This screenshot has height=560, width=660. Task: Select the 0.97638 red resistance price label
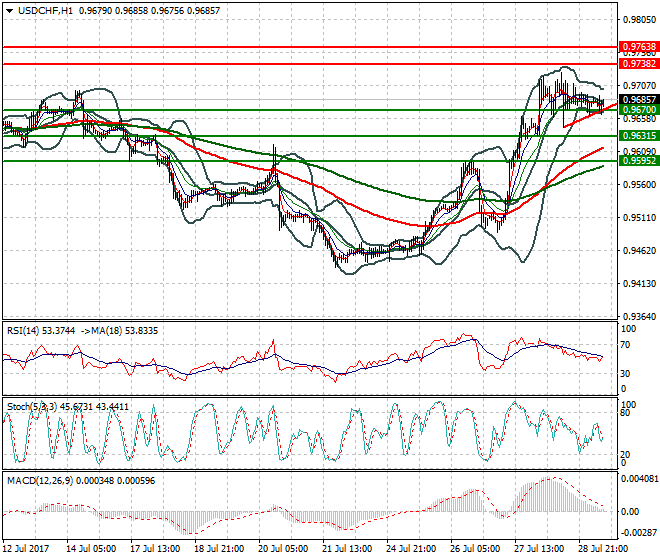(639, 47)
